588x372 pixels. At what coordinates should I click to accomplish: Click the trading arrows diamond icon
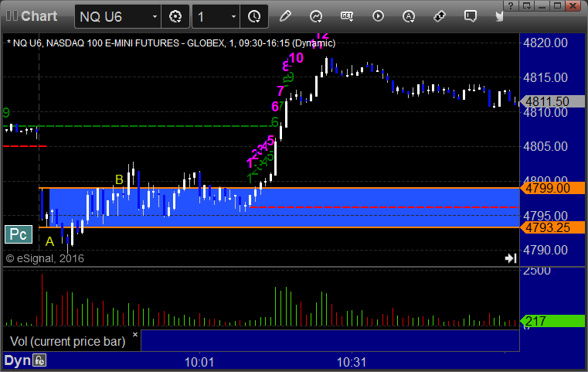coord(439,16)
